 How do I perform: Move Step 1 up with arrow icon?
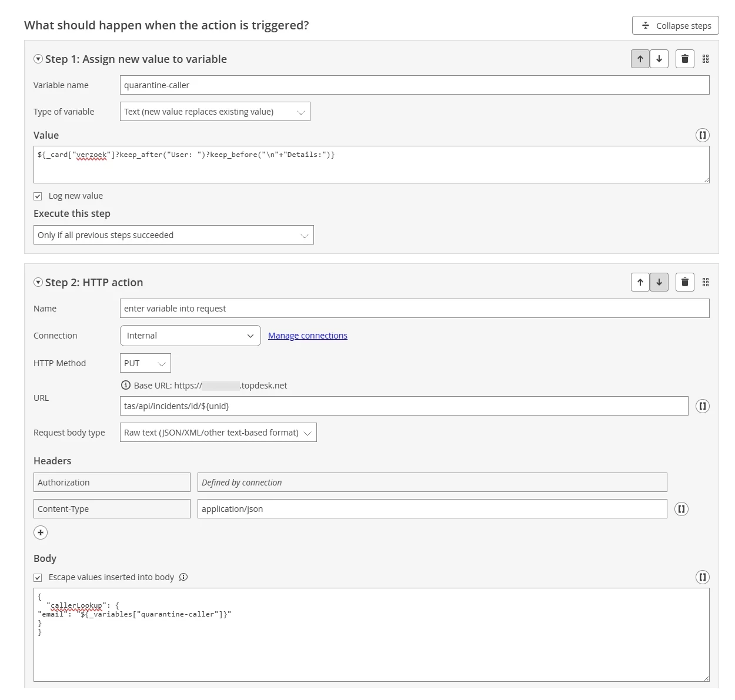pos(640,59)
